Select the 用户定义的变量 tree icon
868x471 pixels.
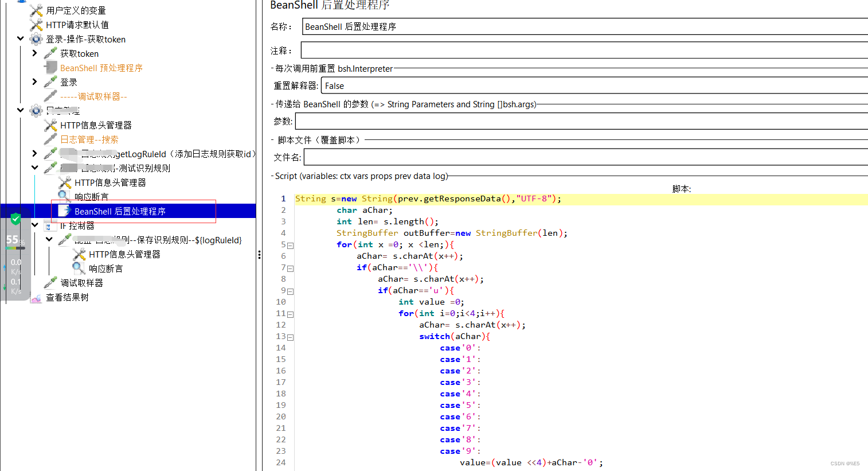point(36,10)
